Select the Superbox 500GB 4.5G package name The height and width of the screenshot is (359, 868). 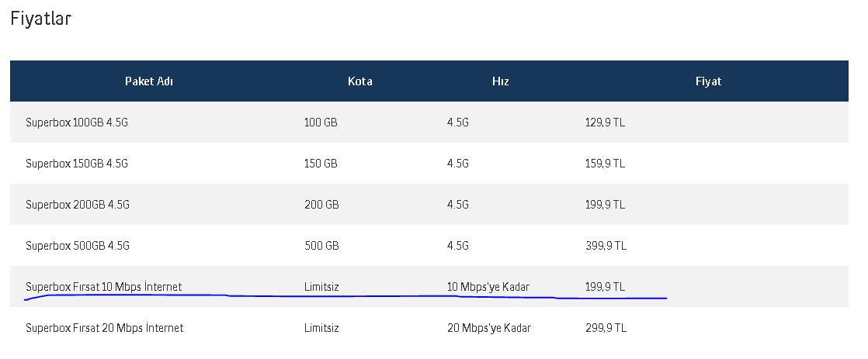point(77,246)
